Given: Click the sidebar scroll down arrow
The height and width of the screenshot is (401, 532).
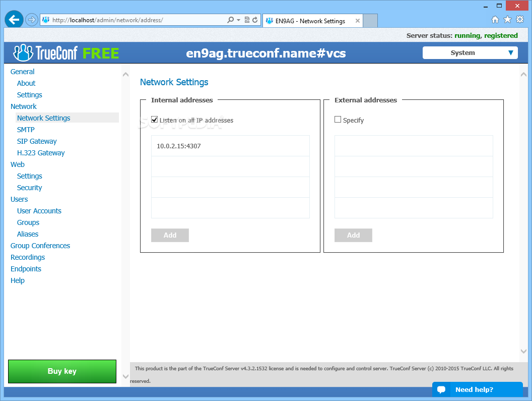Looking at the screenshot, I should tap(125, 376).
